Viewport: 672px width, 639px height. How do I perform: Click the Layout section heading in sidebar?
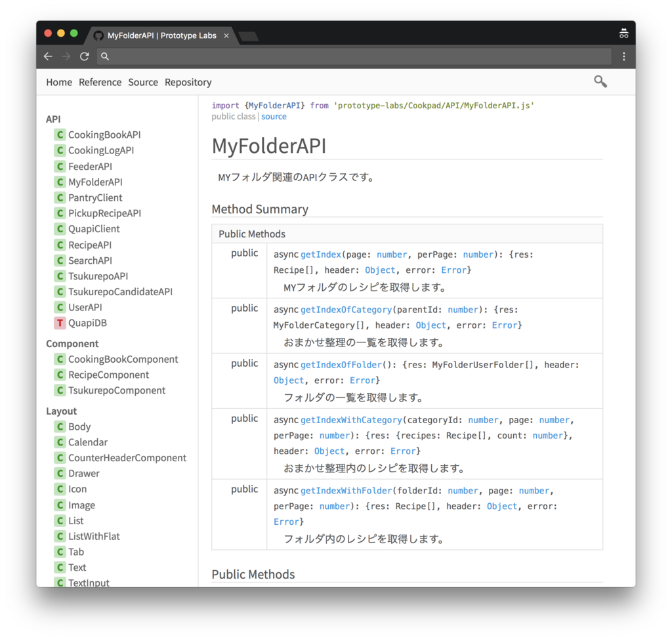(61, 411)
